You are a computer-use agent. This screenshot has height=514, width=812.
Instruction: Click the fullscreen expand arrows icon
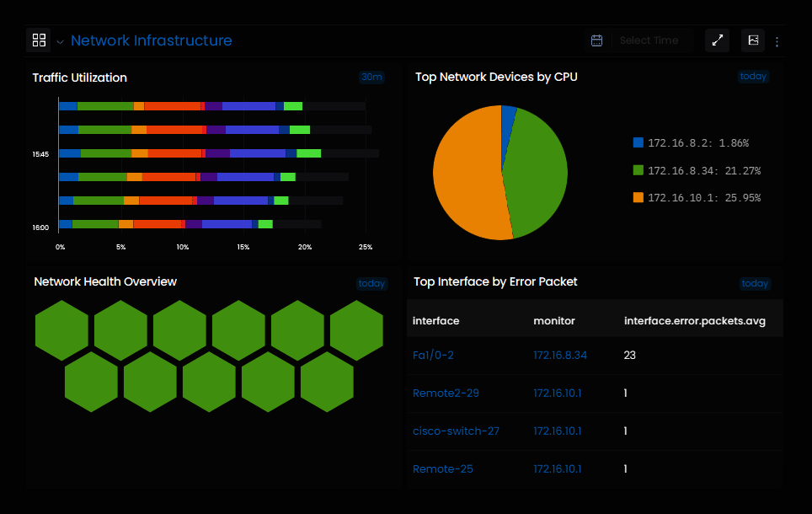717,40
